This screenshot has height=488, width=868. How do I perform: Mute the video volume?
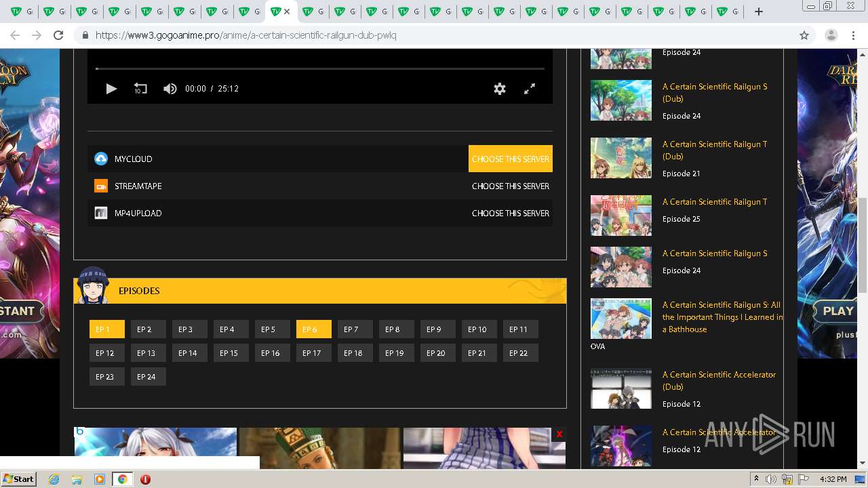[170, 89]
